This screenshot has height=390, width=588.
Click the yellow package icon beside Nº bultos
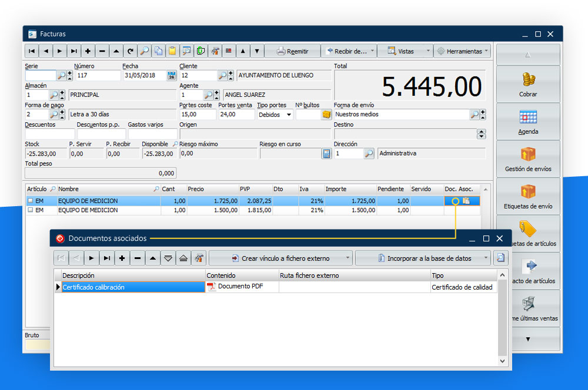coord(326,115)
